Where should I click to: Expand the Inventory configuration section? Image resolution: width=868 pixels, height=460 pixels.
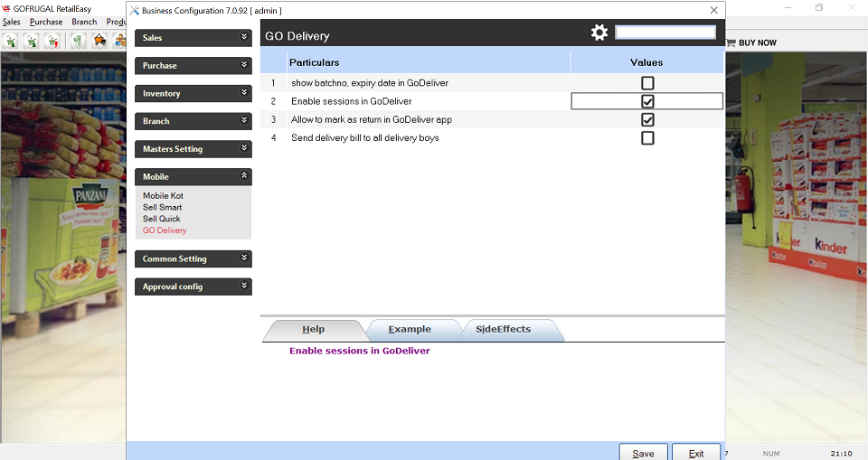click(x=193, y=93)
